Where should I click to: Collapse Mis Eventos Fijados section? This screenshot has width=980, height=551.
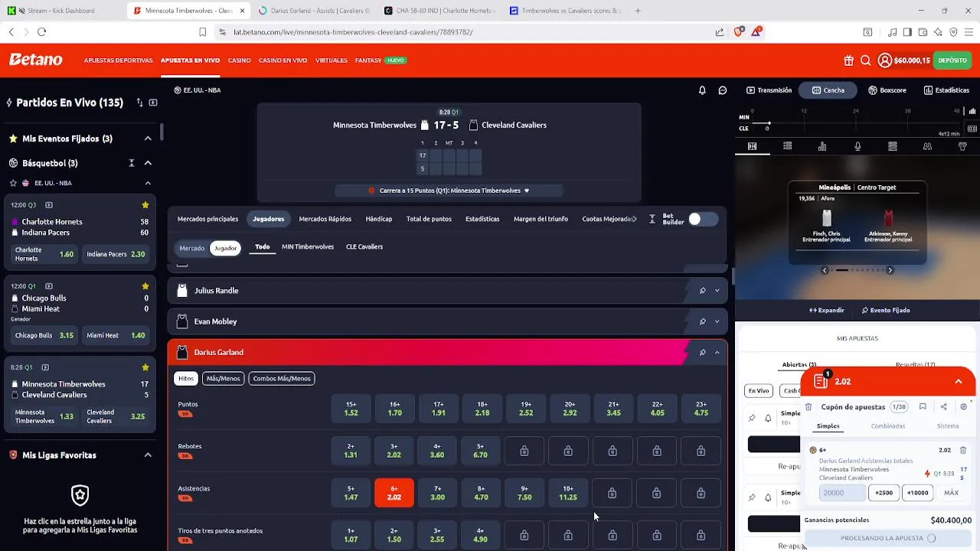point(148,139)
